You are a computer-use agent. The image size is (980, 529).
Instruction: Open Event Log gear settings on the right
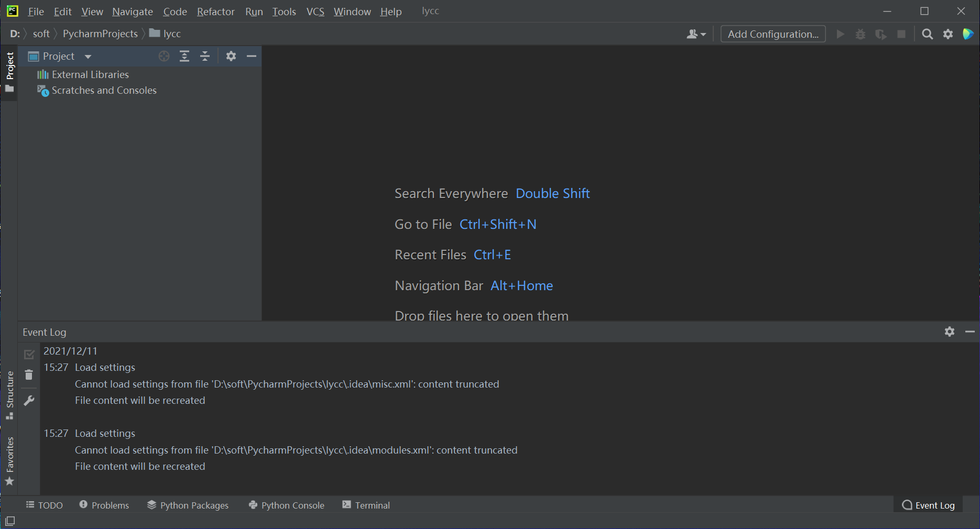[950, 332]
